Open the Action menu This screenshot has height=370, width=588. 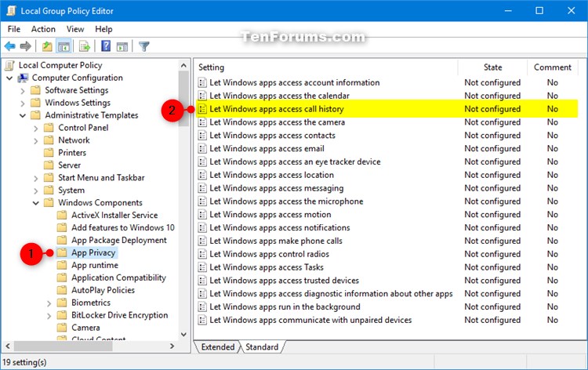click(43, 29)
